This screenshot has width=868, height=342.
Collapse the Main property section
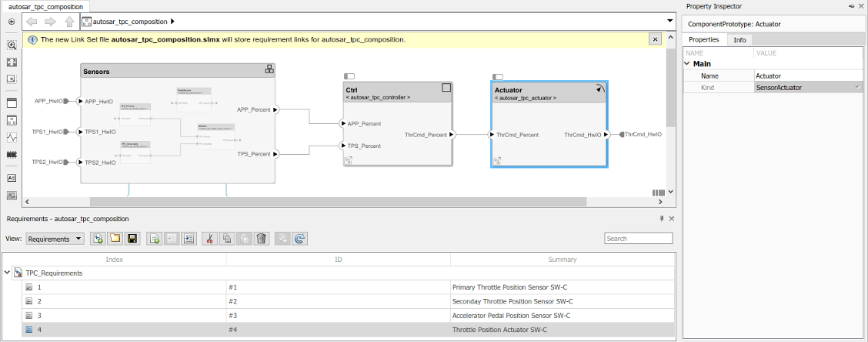pos(688,64)
